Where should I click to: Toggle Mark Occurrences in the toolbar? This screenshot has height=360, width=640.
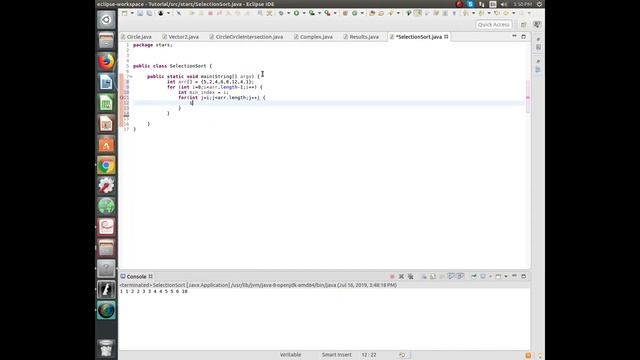[418, 13]
